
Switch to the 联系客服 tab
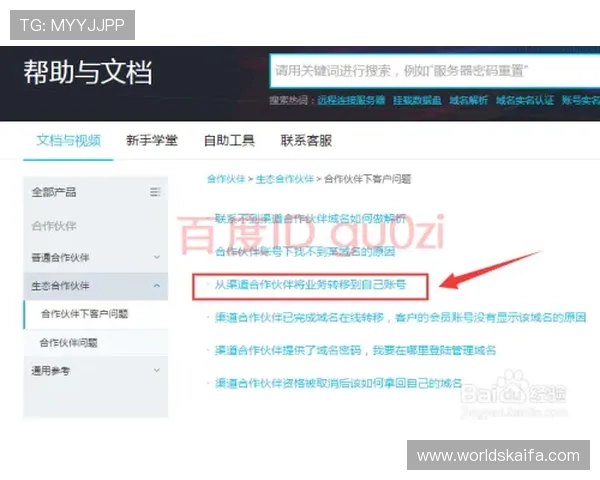click(x=306, y=140)
